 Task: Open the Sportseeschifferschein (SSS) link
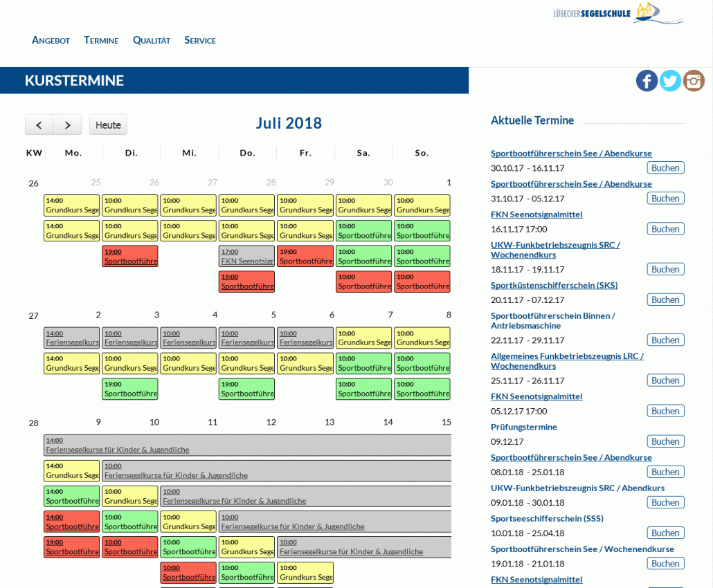tap(547, 518)
